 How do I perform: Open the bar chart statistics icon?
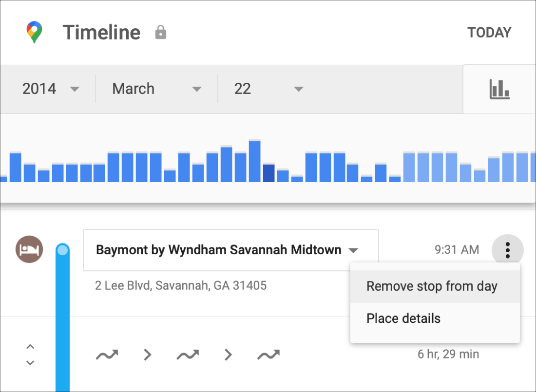[x=499, y=90]
